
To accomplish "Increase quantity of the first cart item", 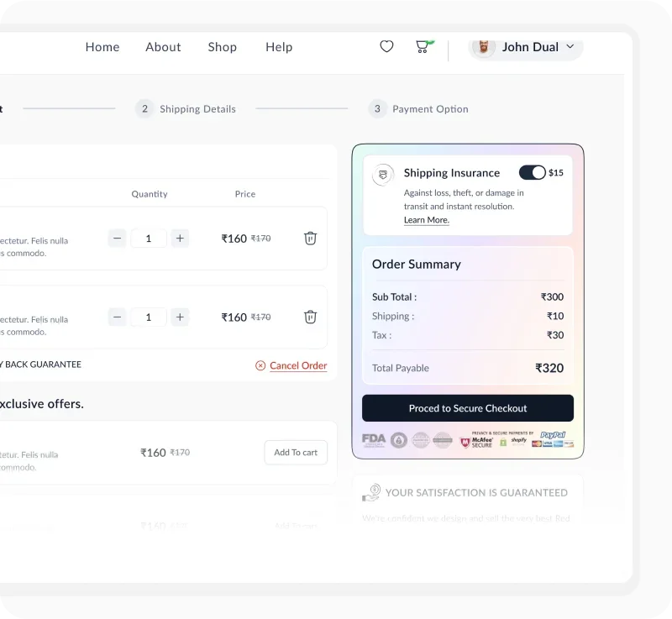I will coord(180,239).
